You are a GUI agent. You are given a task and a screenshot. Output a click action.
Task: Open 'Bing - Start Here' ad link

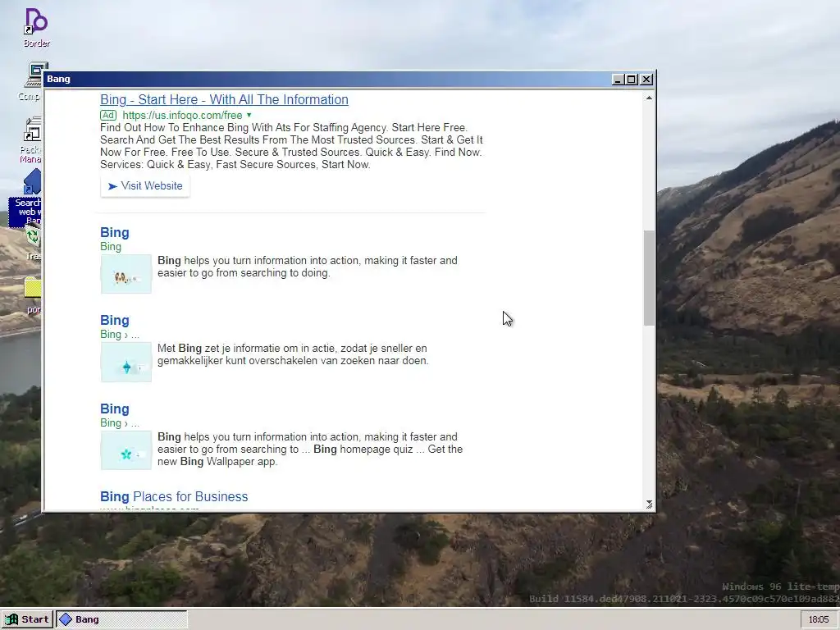(224, 99)
